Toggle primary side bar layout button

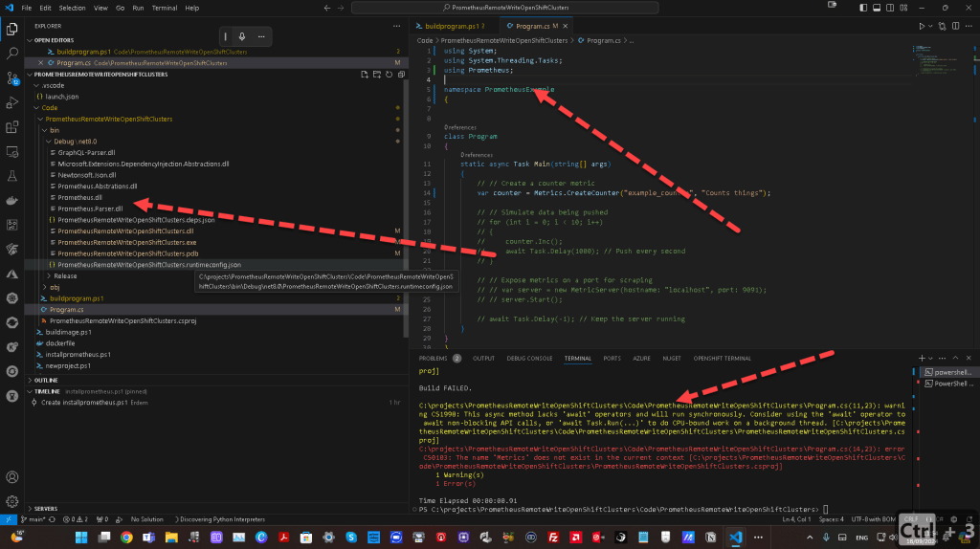click(x=863, y=8)
